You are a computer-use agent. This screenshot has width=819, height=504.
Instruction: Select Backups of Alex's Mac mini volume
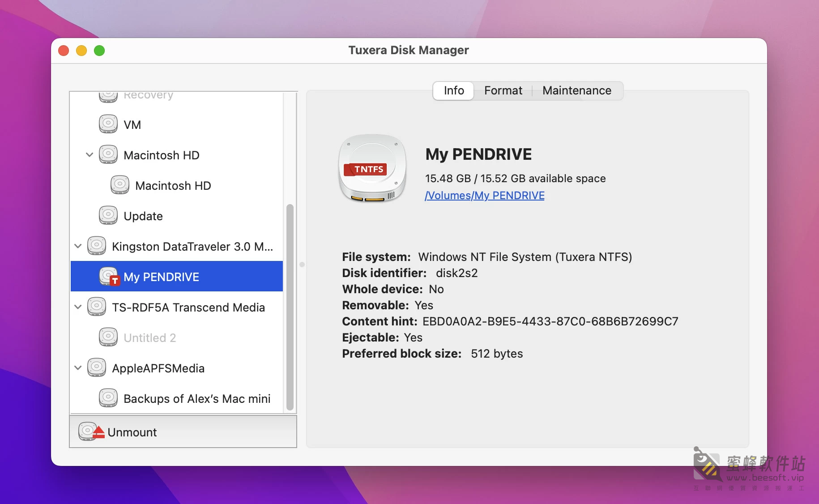tap(177, 398)
